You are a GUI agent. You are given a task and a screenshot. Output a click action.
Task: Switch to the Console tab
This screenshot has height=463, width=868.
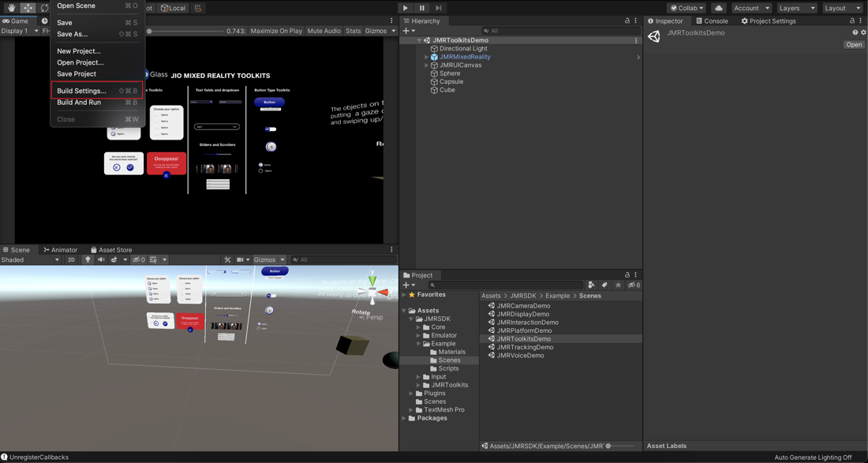(712, 21)
